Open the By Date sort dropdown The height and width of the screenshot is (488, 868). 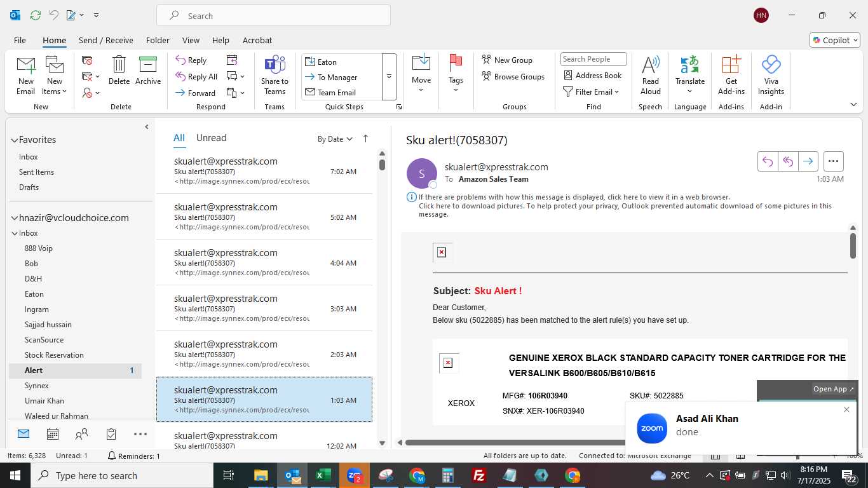335,139
